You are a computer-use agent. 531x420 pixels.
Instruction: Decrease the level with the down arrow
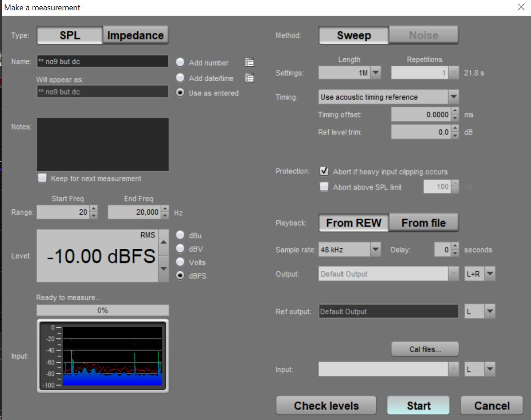163,269
